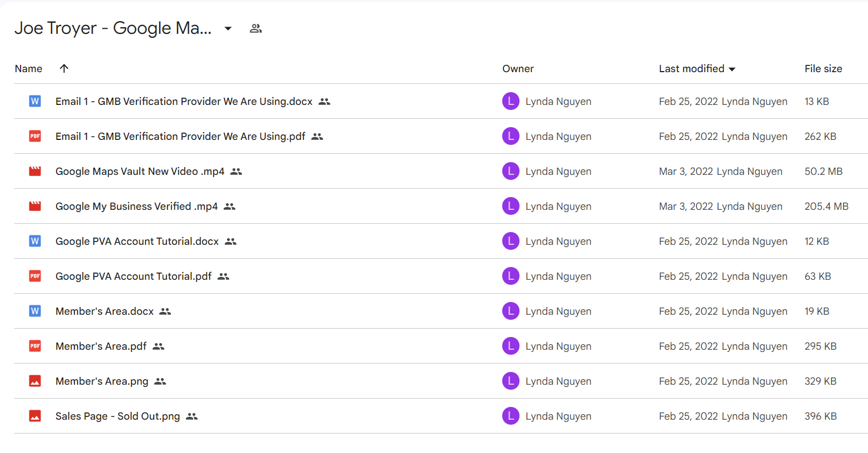Select file Email 1 - GMB Verification Provider pdf
This screenshot has height=453, width=868.
(x=180, y=137)
